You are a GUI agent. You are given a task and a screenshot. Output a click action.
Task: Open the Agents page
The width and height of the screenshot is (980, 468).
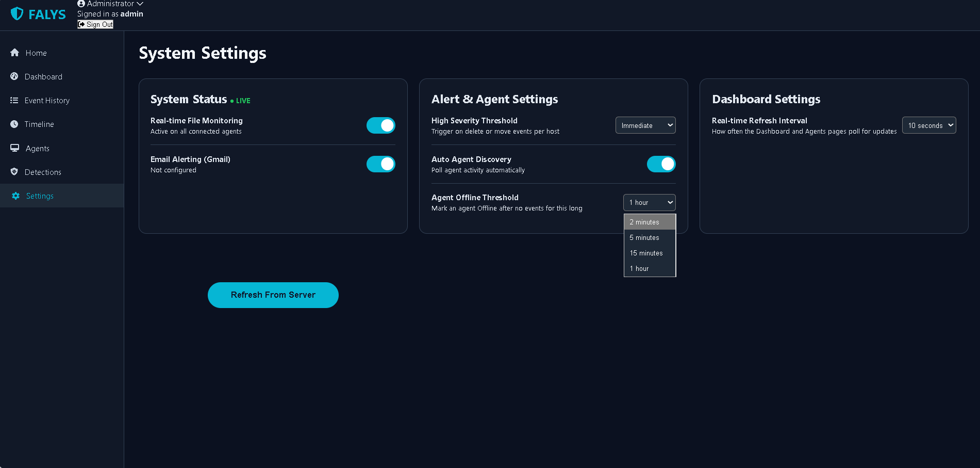(x=62, y=148)
